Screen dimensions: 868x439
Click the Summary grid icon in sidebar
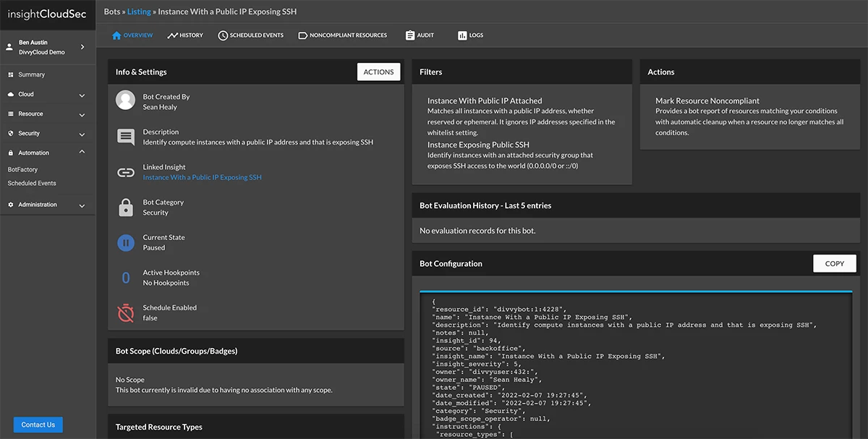pyautogui.click(x=11, y=74)
